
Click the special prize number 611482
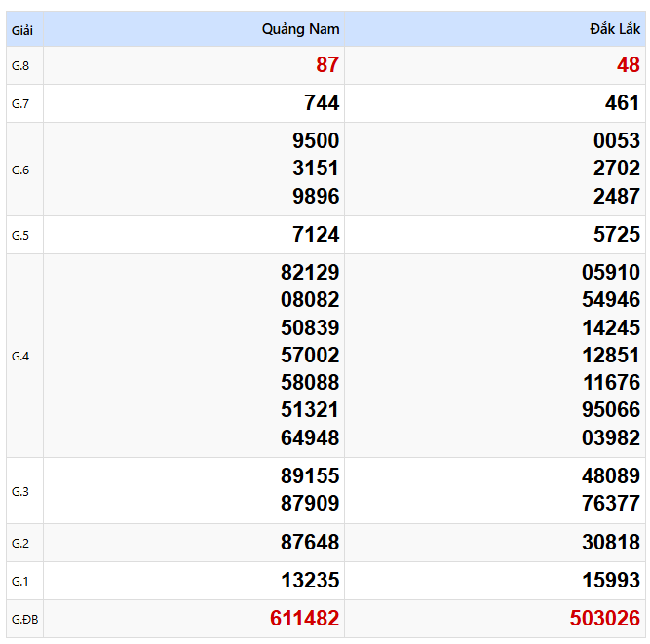coord(305,619)
